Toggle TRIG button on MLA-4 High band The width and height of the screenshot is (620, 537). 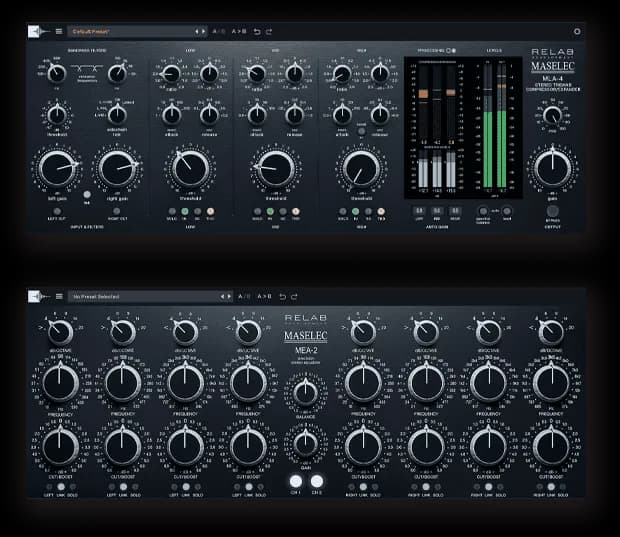coord(381,212)
